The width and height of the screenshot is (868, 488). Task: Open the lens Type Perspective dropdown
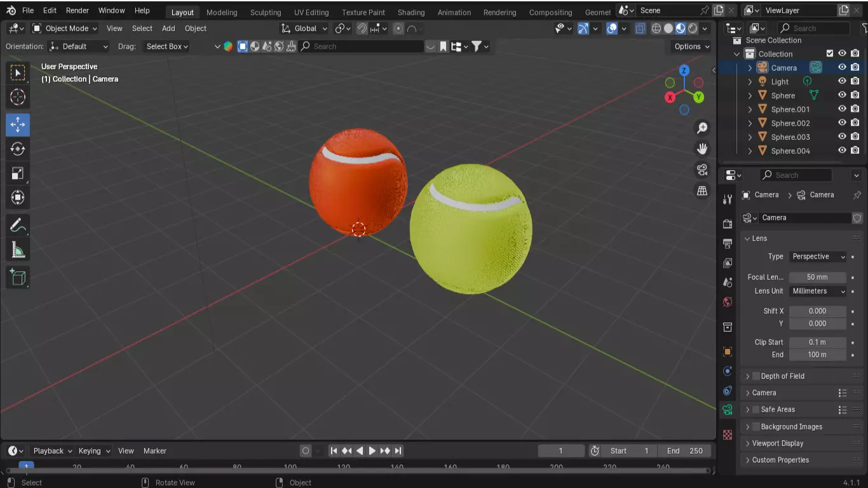[x=818, y=257]
